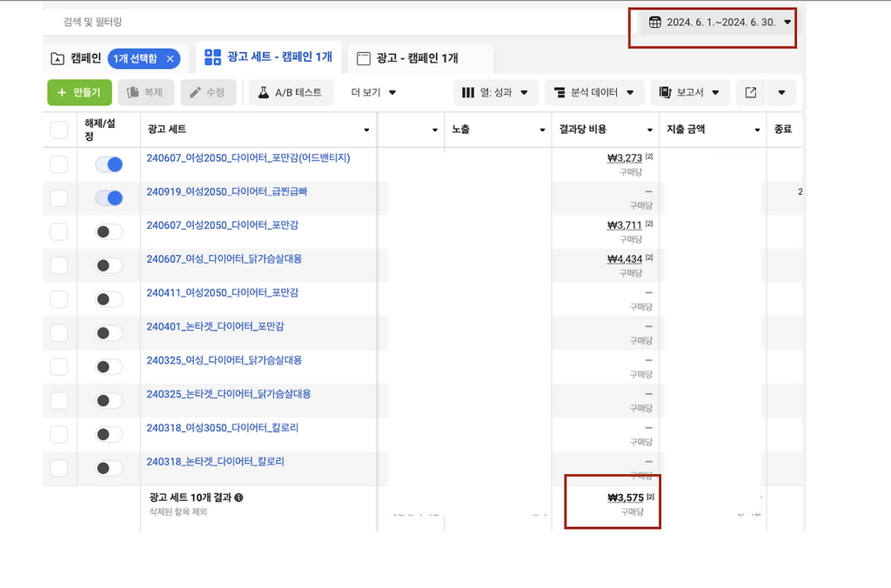
Task: Switch to the 광고 세트 - 캠페인 1개 tab
Action: [x=268, y=57]
